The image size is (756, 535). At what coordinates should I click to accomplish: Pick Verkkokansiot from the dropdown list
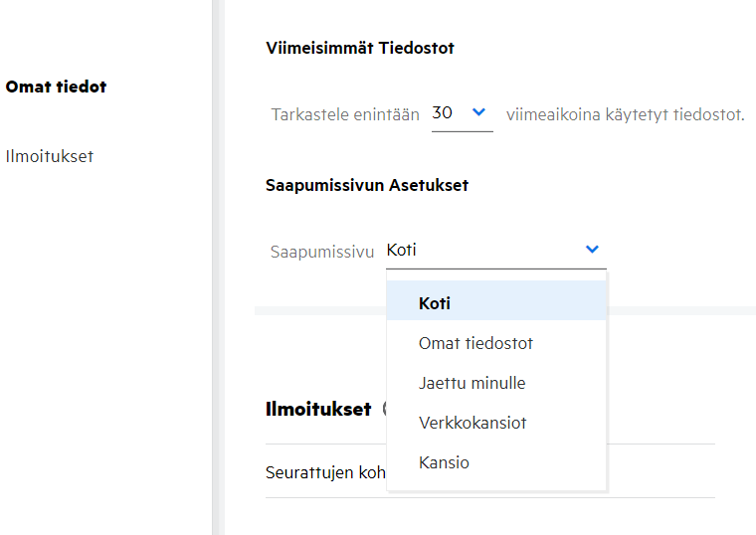pyautogui.click(x=472, y=423)
